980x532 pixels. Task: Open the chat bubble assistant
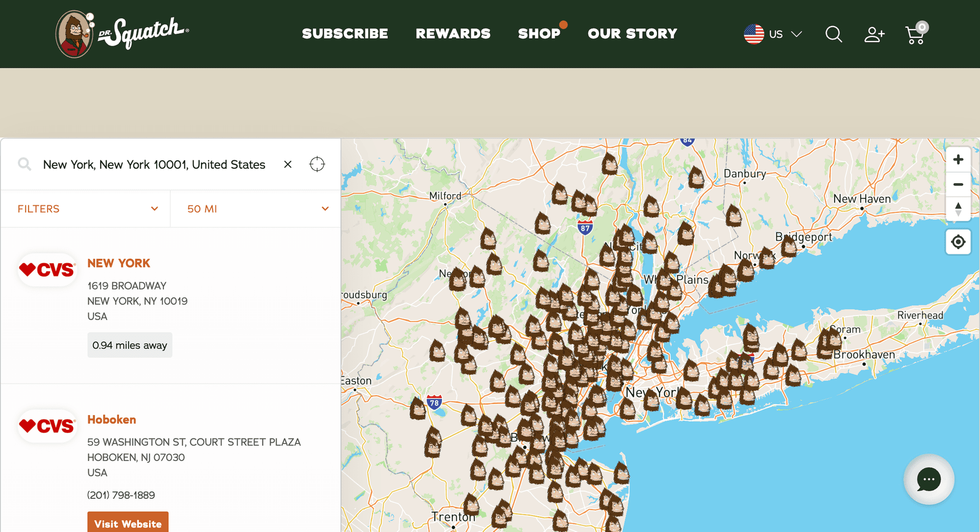point(929,479)
